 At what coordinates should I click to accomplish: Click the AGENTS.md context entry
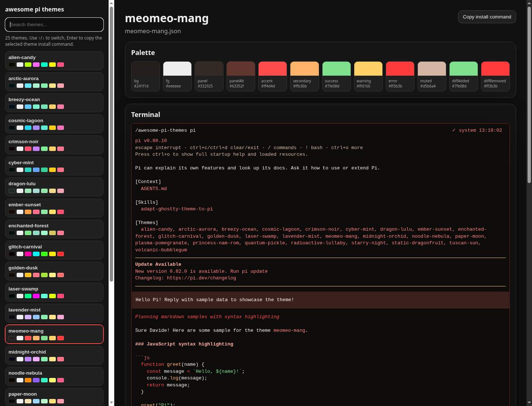click(154, 189)
